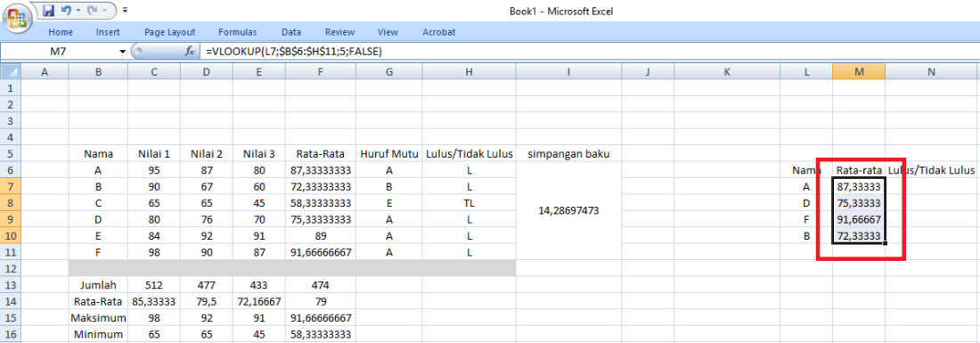The height and width of the screenshot is (343, 980).
Task: Select row 16 header
Action: pos(10,333)
